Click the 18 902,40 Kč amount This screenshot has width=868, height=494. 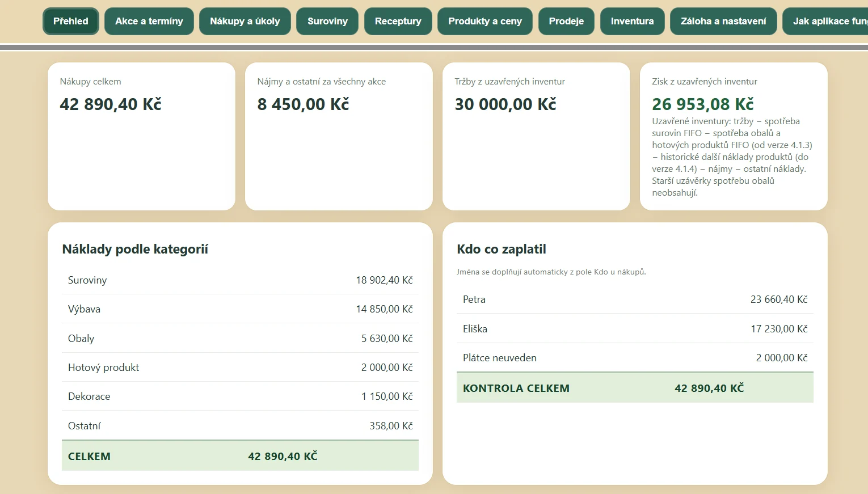(384, 280)
